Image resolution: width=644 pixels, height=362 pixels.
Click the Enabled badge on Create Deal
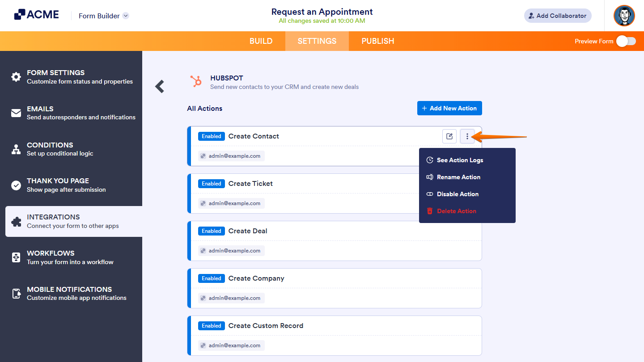click(x=211, y=231)
